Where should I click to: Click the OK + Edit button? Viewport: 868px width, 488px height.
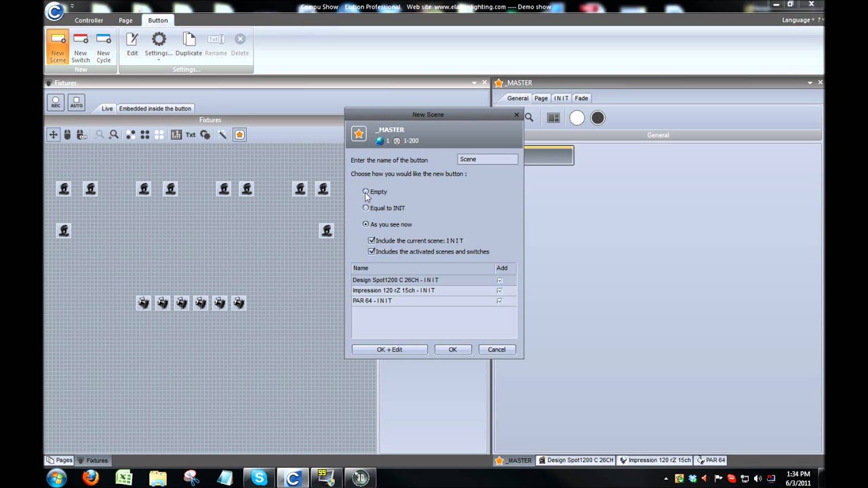tap(389, 350)
